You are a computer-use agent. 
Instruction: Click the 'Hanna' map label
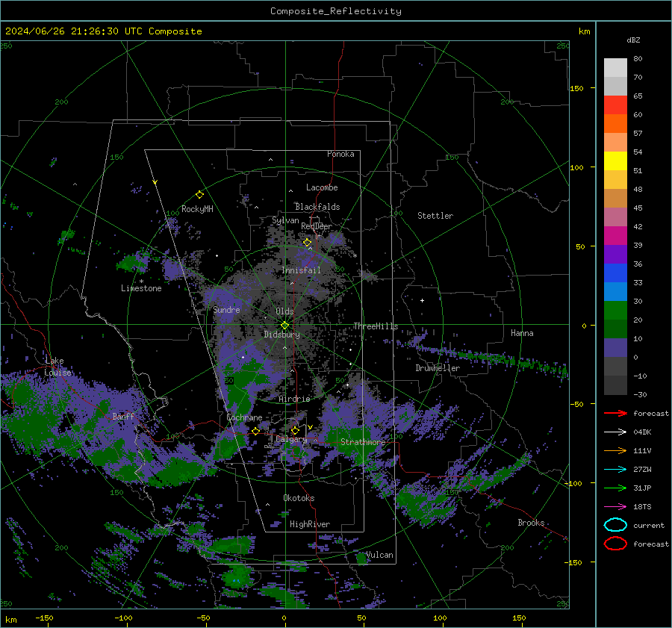tap(522, 333)
